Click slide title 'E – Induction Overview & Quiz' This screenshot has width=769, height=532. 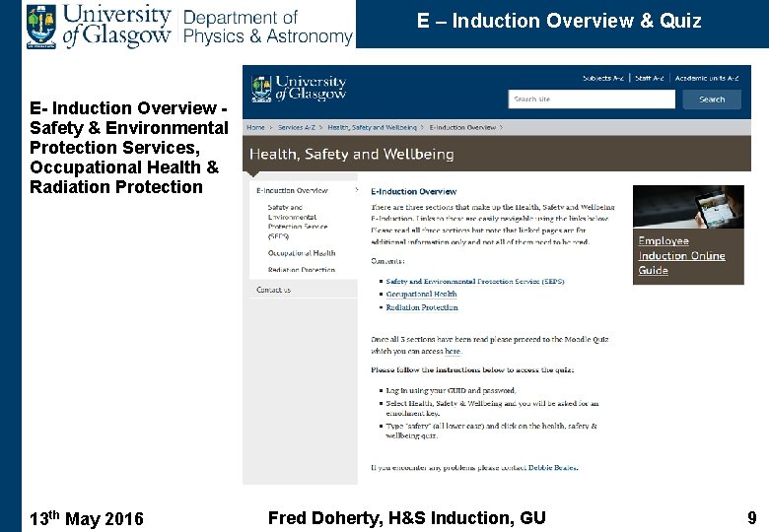click(559, 21)
